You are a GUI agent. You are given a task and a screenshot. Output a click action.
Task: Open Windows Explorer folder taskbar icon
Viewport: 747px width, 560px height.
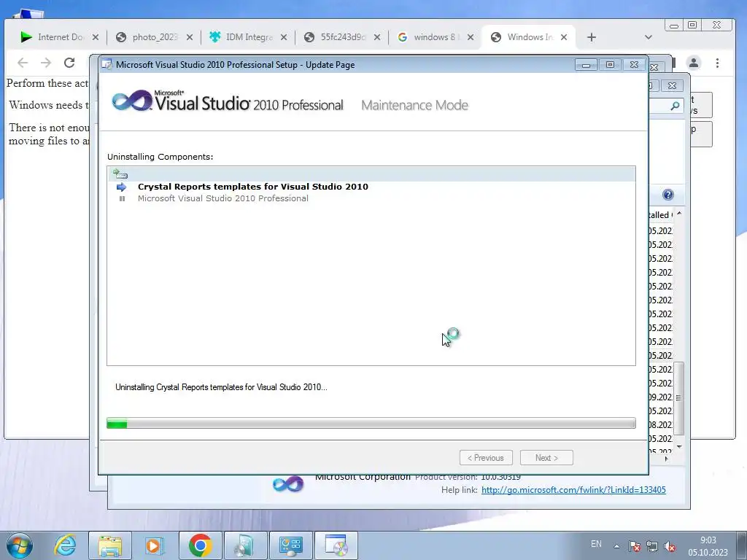[x=110, y=545]
